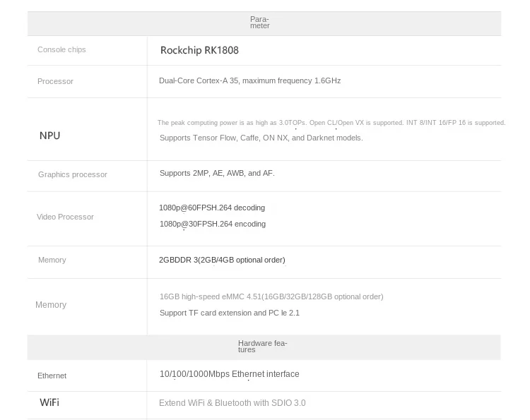
Task: Click the "Video Processor" row label
Action: (65, 217)
